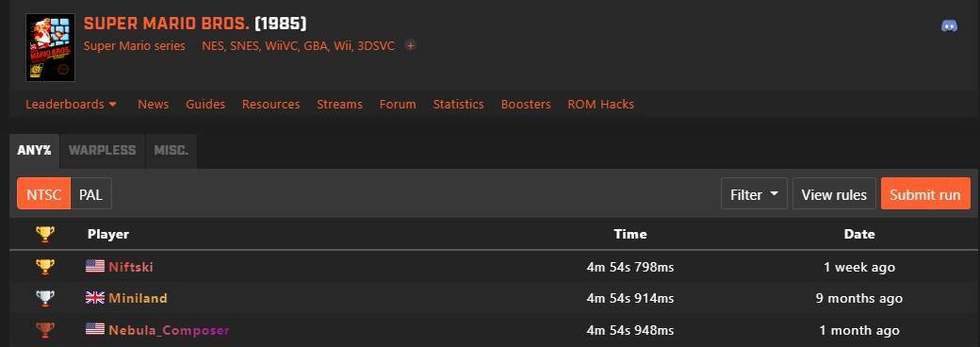Switch to the Misc. category tab
This screenshot has height=347, width=980.
171,151
